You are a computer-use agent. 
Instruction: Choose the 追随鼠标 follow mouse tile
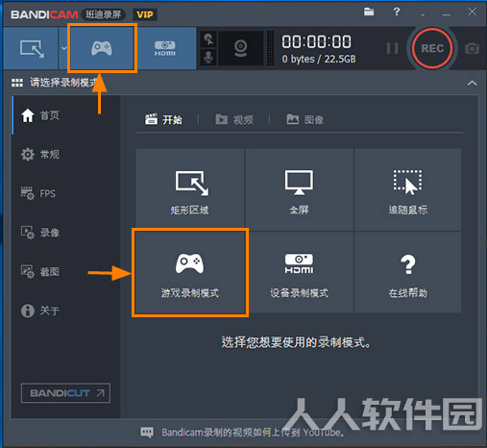pos(408,189)
